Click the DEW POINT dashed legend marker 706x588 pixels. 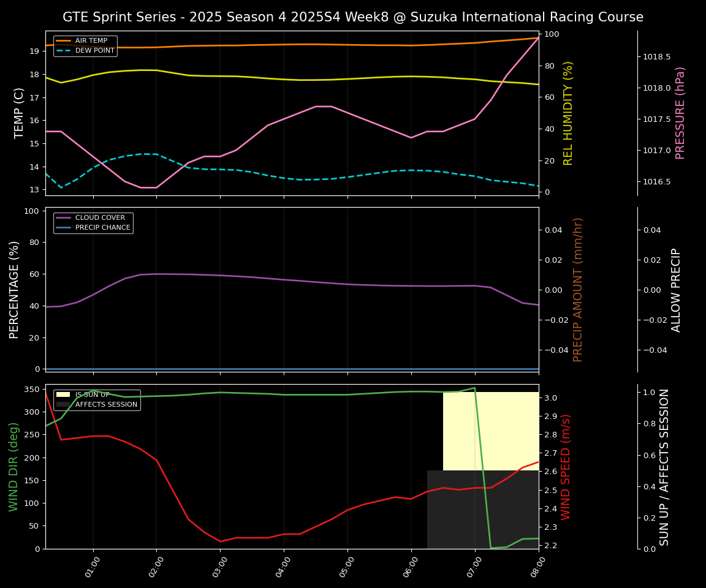(64, 51)
